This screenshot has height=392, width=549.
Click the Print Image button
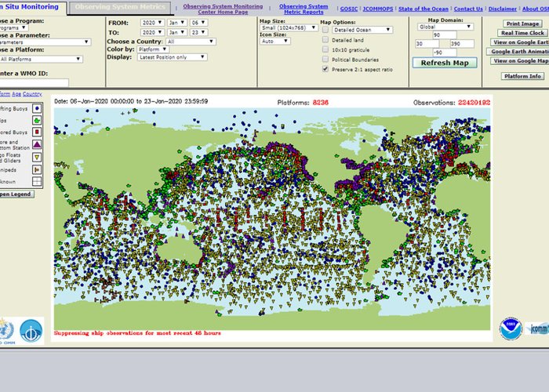click(522, 24)
